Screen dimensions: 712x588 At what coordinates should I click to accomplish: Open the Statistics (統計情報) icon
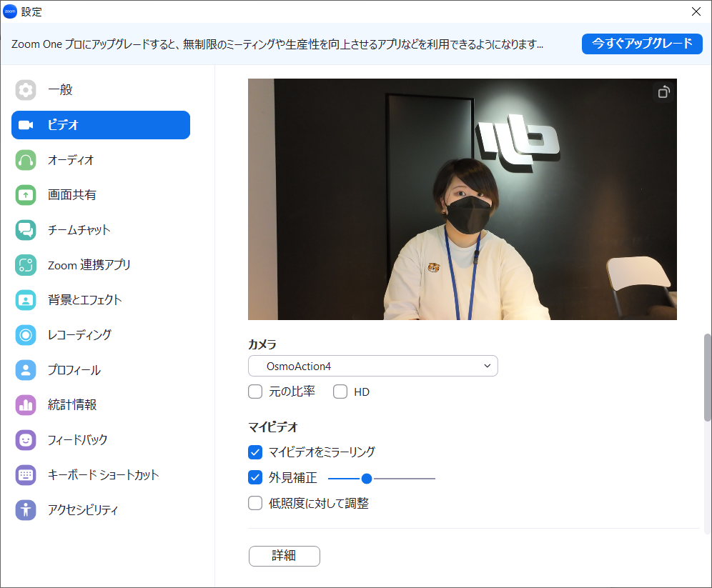pos(26,405)
